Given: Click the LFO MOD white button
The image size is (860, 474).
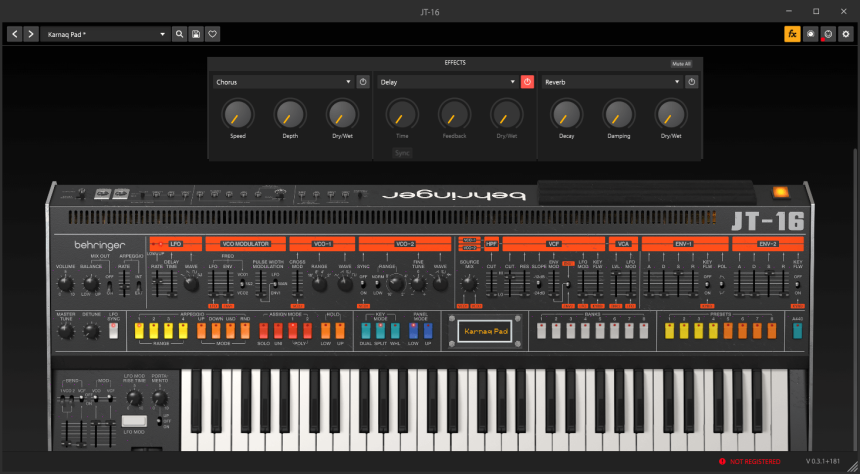Looking at the screenshot, I should 134,421.
